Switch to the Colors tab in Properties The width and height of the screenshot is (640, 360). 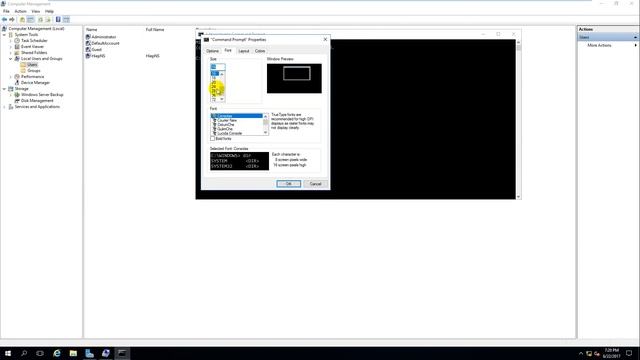(x=260, y=51)
